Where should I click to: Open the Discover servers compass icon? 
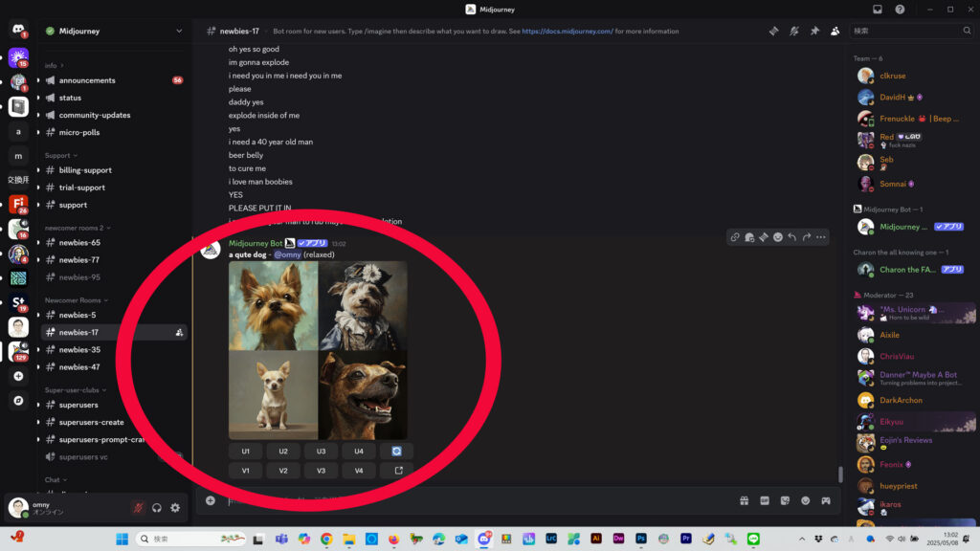(18, 401)
